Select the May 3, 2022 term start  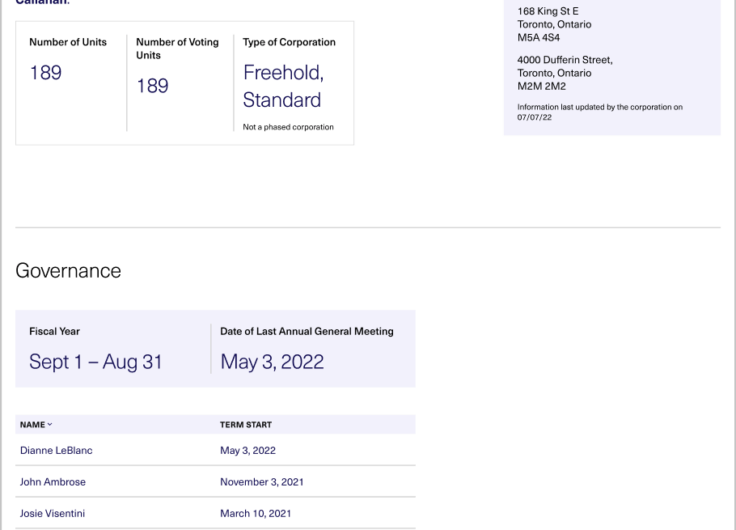pos(248,450)
